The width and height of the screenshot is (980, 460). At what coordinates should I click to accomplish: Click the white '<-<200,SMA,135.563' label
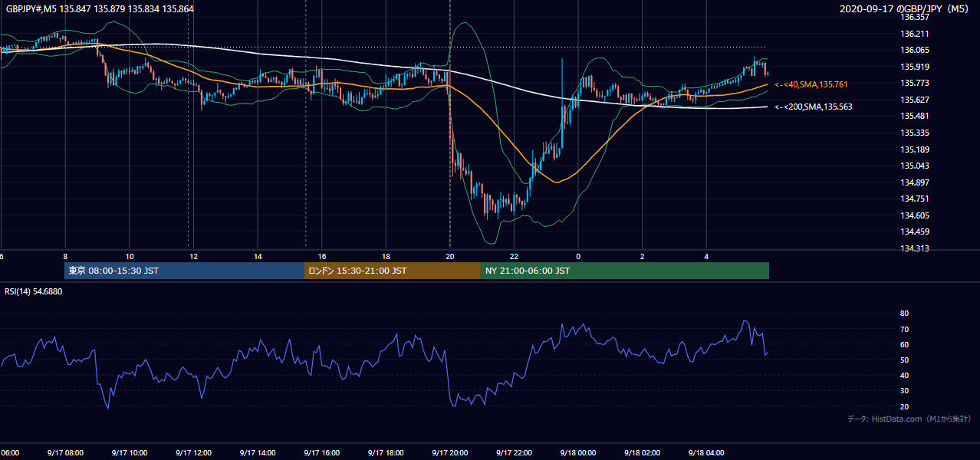813,107
